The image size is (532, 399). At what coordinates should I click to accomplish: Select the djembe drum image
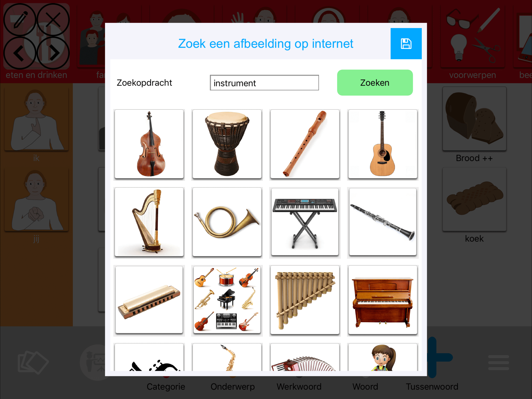(x=227, y=144)
